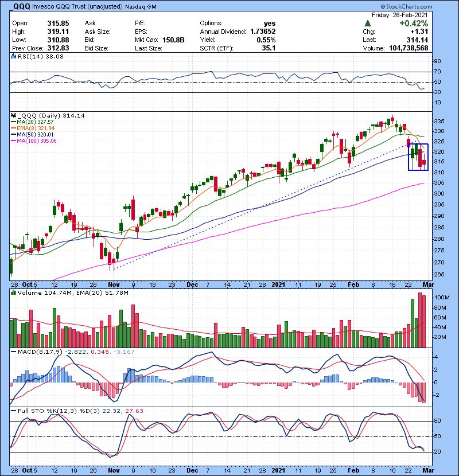Image resolution: width=459 pixels, height=476 pixels.
Task: Click the EMA(8) 321.94 legend entry
Action: click(x=36, y=128)
